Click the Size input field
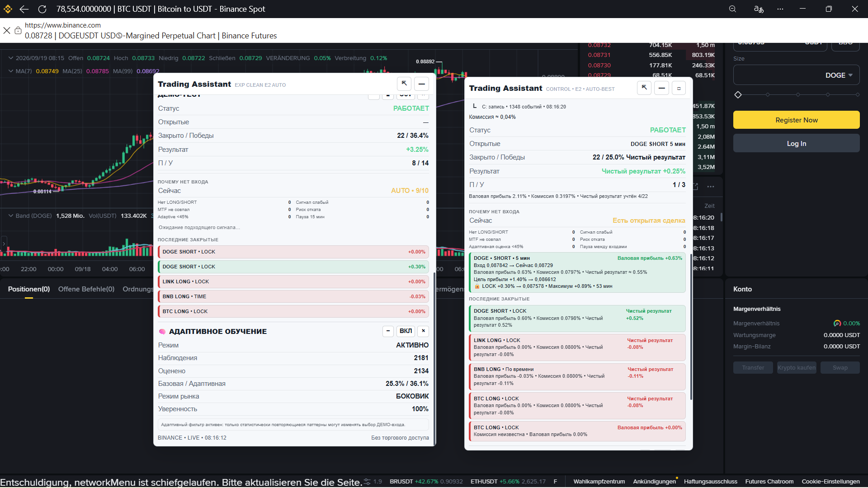 797,75
